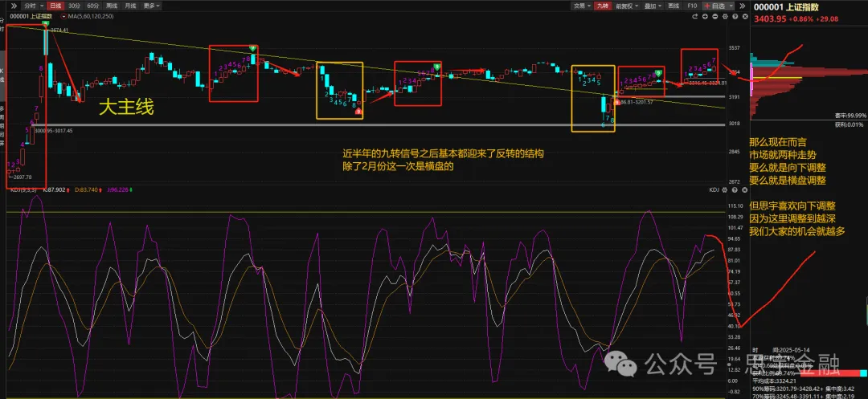Click the 3018 price axis label

click(x=735, y=124)
